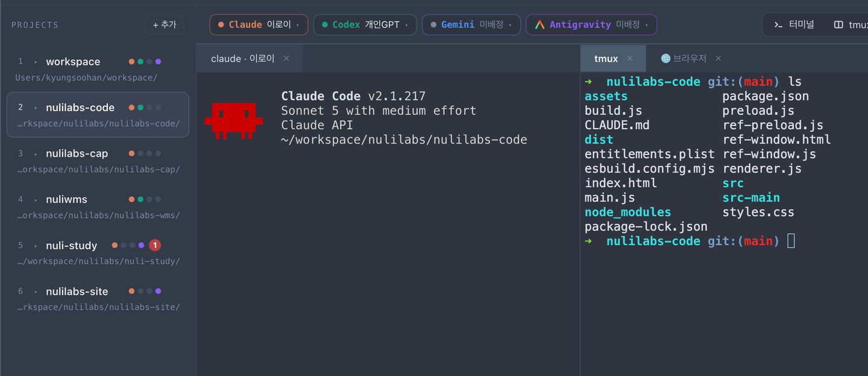Click the Antigravity logo icon
This screenshot has width=868, height=376.
(x=539, y=25)
